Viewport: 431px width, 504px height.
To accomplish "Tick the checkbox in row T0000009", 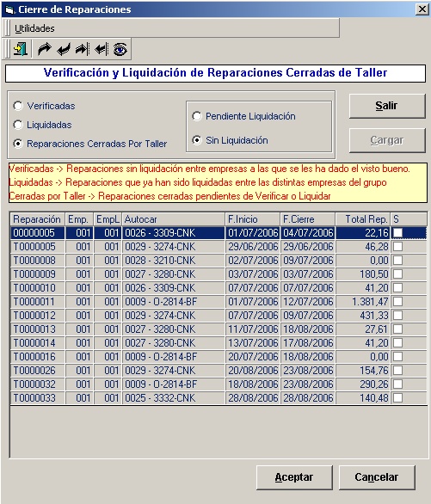I will pos(398,274).
